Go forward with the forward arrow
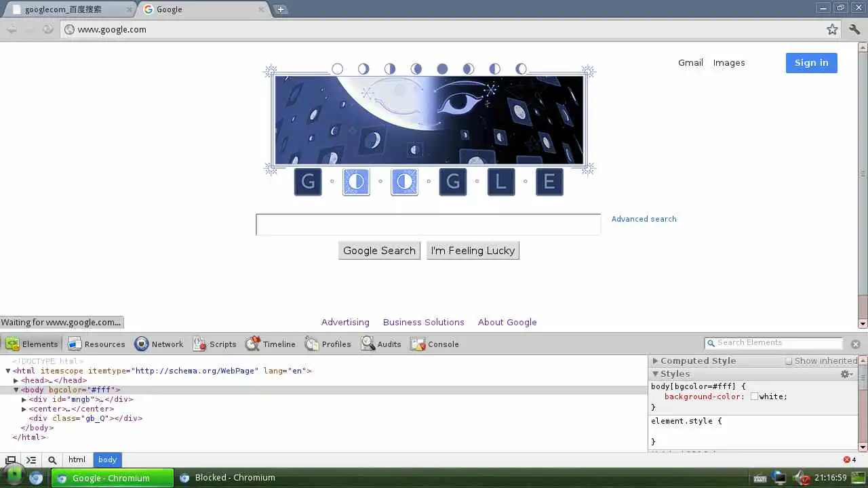 (x=29, y=29)
